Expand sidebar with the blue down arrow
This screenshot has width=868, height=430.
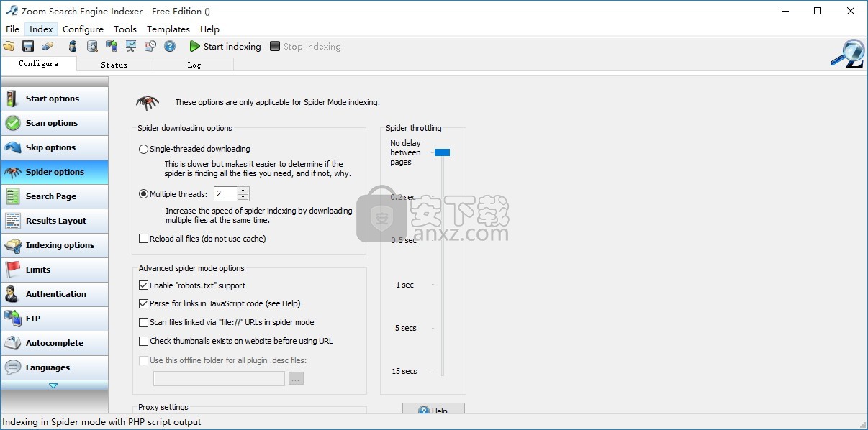(53, 385)
